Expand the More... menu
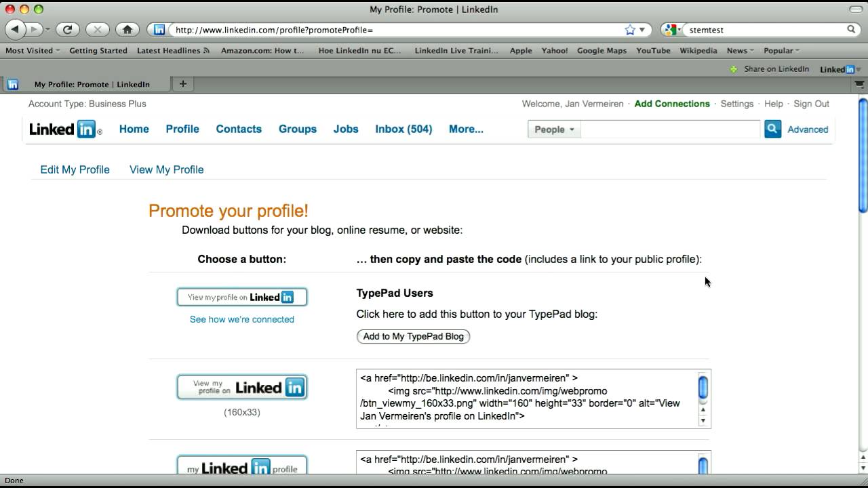Viewport: 868px width, 488px height. click(466, 129)
